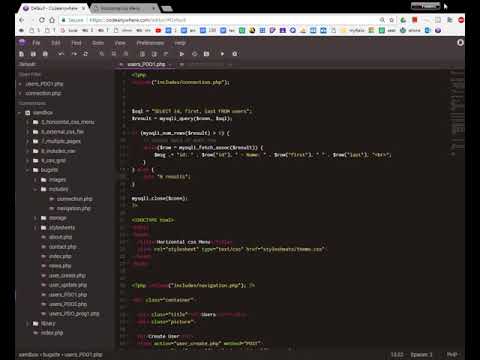Click the save file toolbar icon
Image resolution: width=480 pixels, height=360 pixels.
(x=33, y=54)
